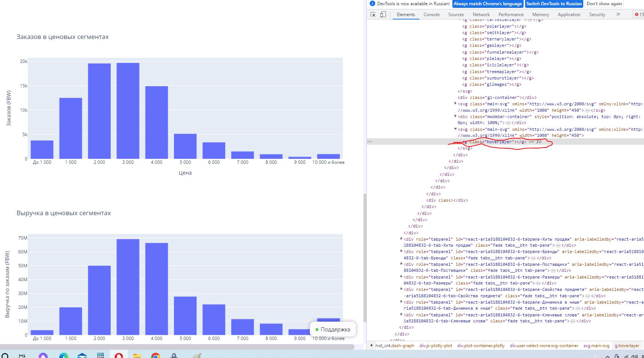The image size is (644, 358).
Task: Click Switch DevTools to Russian
Action: [554, 4]
